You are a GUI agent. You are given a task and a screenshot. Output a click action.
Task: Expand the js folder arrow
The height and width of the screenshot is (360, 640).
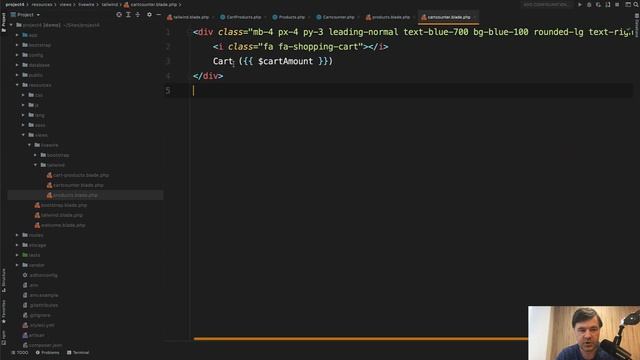(x=23, y=105)
